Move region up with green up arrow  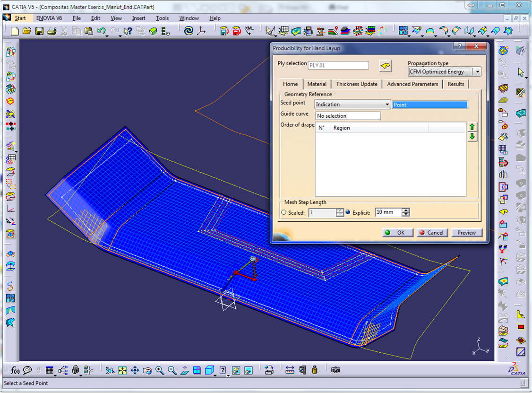click(472, 127)
